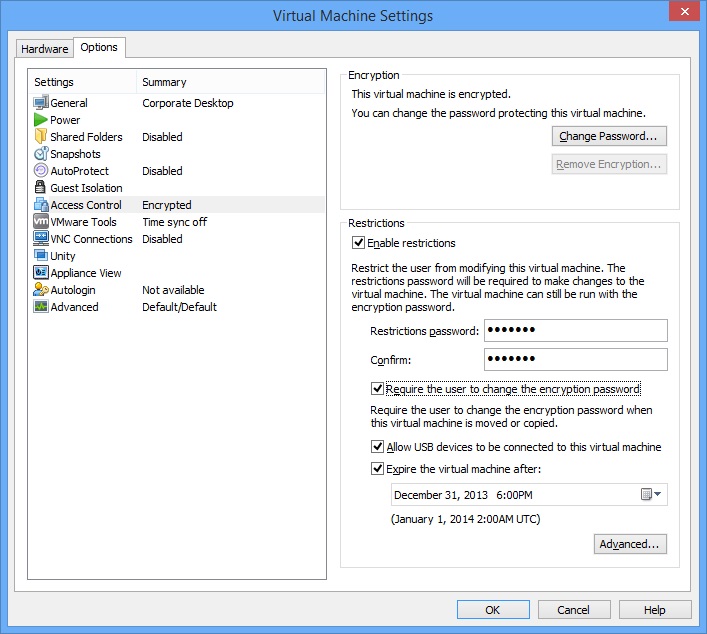Image resolution: width=707 pixels, height=634 pixels.
Task: Select the AutoProtect icon
Action: 41,171
